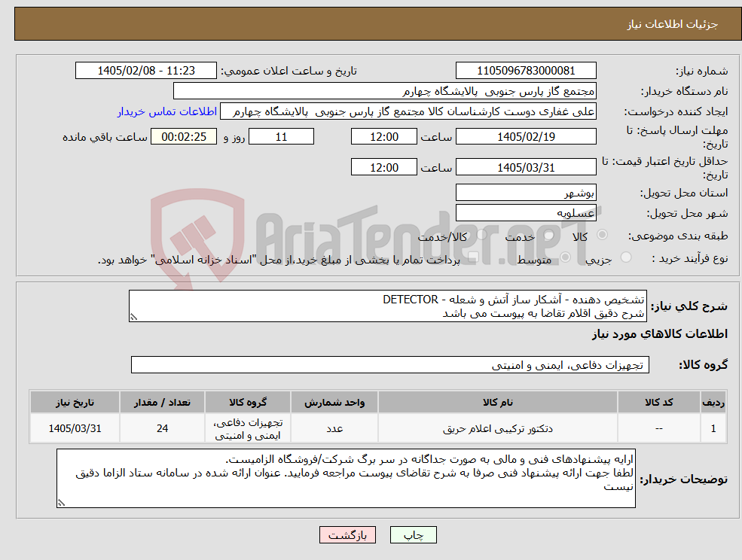Click the remaining time field 00:02:25
742x560 pixels.
[184, 137]
